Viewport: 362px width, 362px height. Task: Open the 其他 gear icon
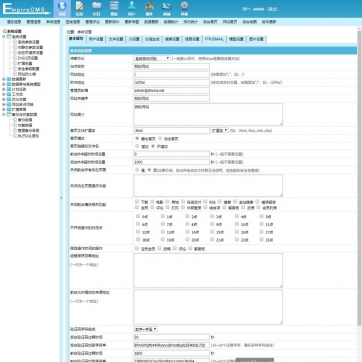point(184,8)
